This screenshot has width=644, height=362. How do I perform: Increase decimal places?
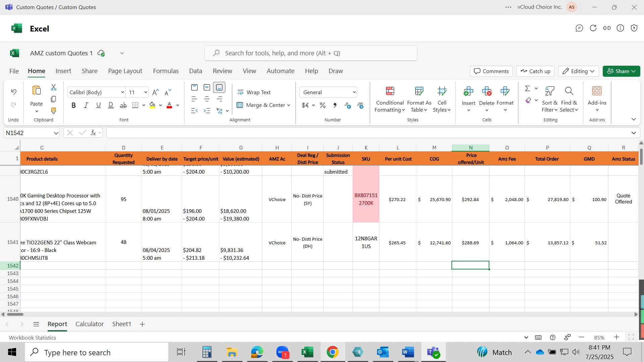pos(348,105)
